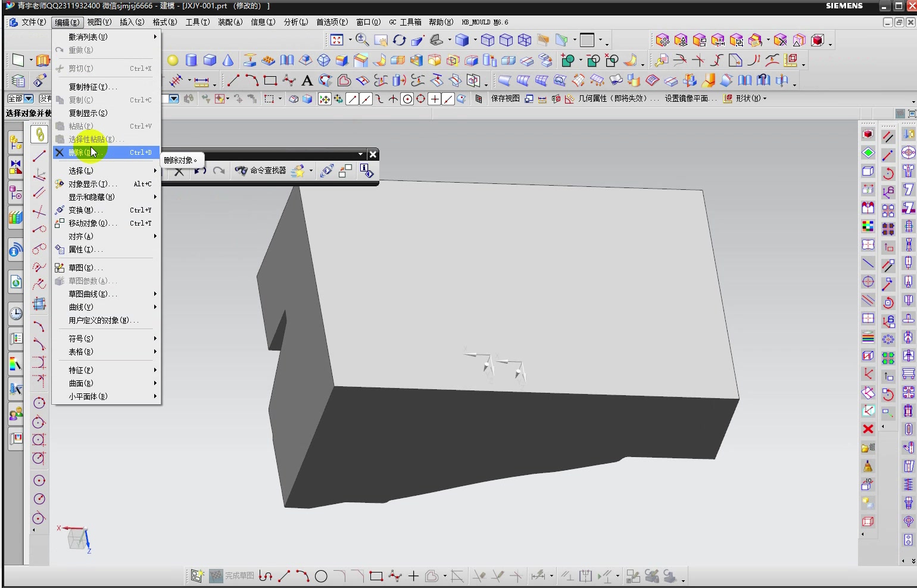Toggle the end point snap icon
The height and width of the screenshot is (588, 917).
(x=352, y=99)
